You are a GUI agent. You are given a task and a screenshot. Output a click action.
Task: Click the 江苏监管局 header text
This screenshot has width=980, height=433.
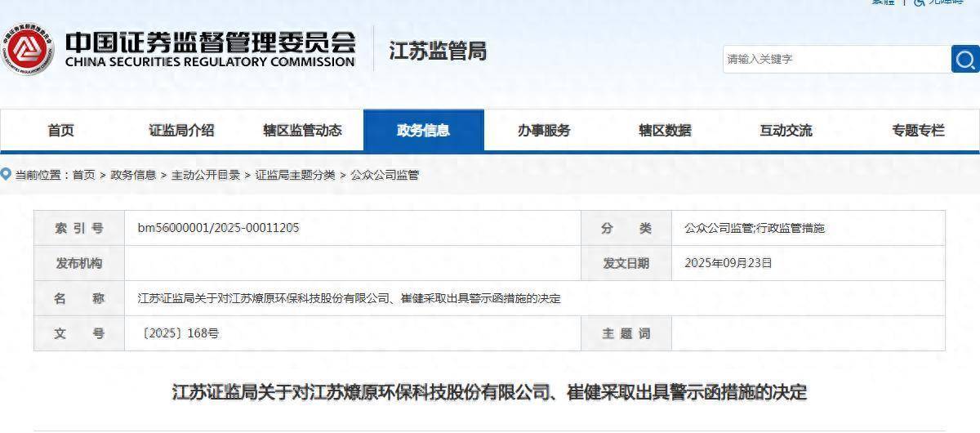438,51
